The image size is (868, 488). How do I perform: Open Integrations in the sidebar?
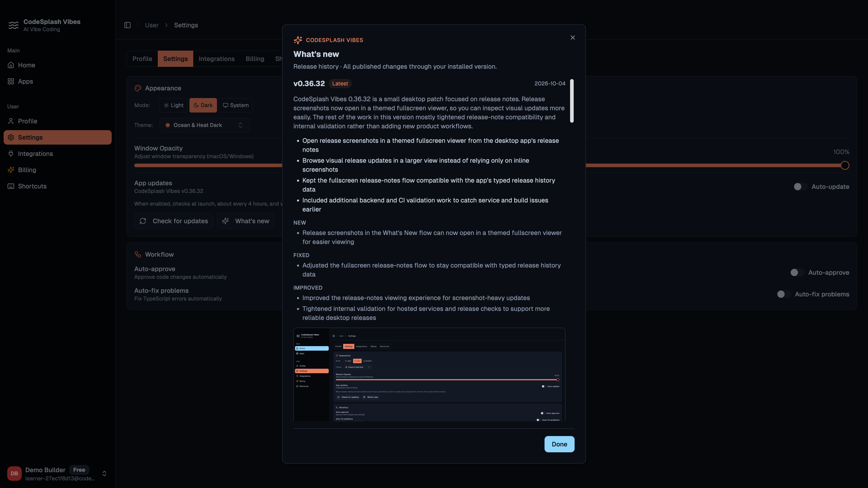coord(58,154)
